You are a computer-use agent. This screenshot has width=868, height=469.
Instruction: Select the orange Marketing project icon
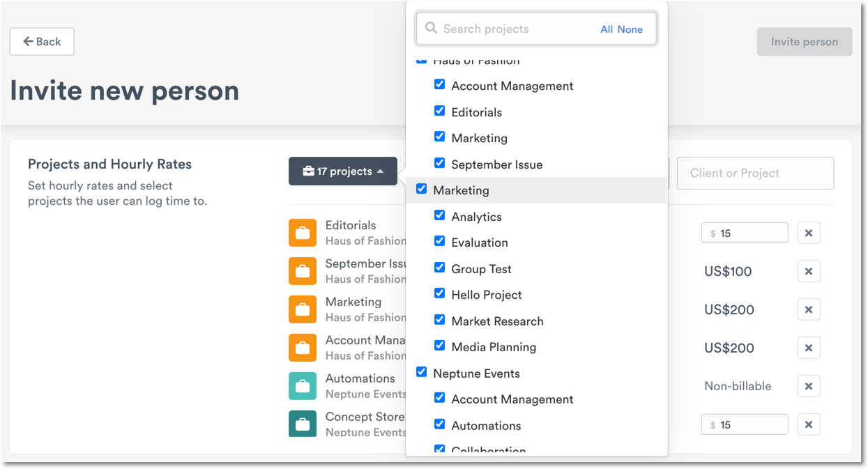coord(303,309)
